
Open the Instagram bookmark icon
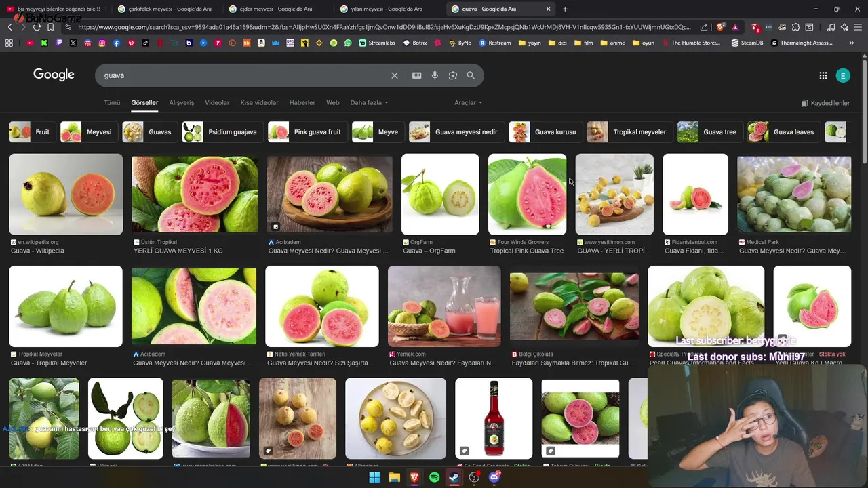tap(102, 43)
